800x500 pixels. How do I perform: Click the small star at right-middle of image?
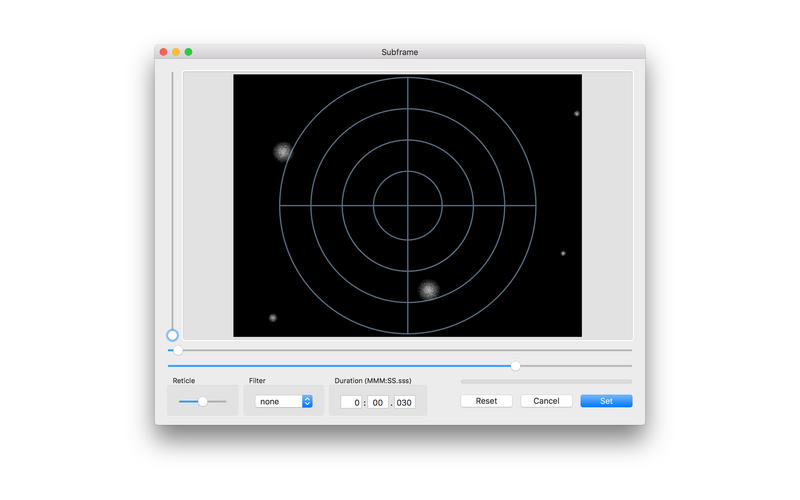pos(563,253)
